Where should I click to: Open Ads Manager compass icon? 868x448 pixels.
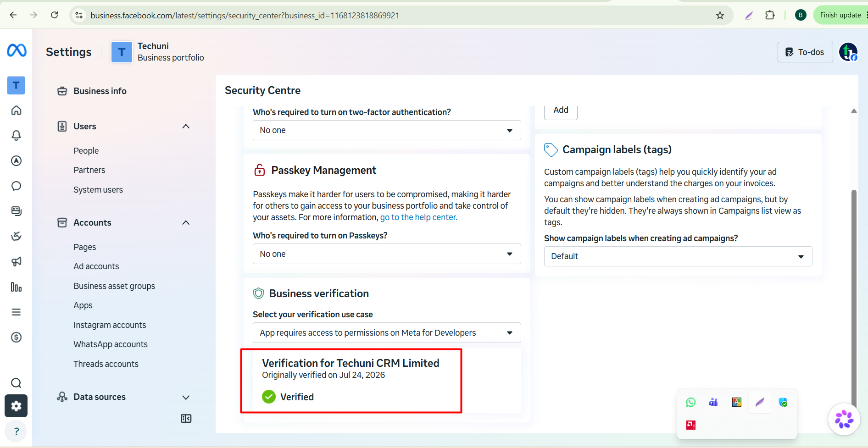pyautogui.click(x=16, y=161)
